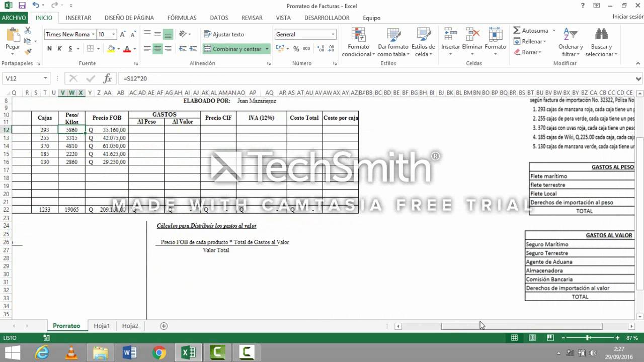
Task: Click the thousands separator 000 icon
Action: click(x=305, y=49)
